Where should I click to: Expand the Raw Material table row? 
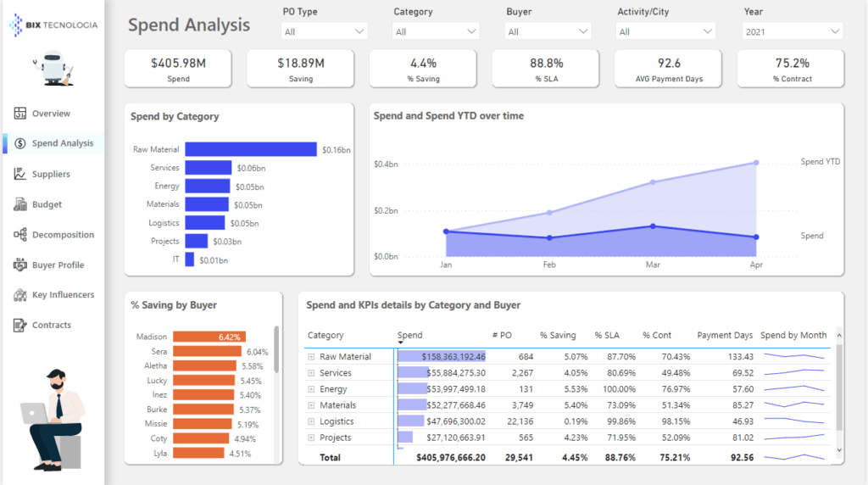[x=311, y=357]
